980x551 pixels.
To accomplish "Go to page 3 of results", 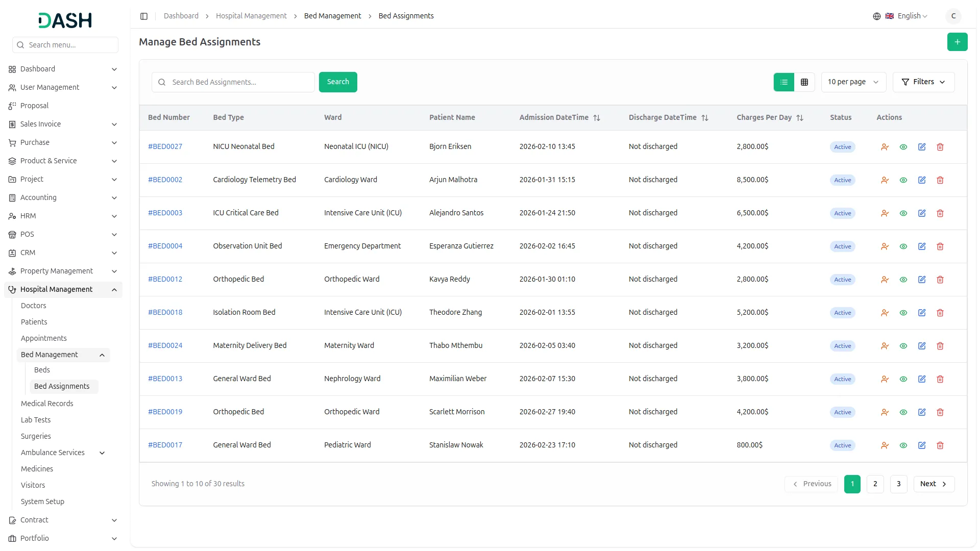I will pyautogui.click(x=898, y=484).
